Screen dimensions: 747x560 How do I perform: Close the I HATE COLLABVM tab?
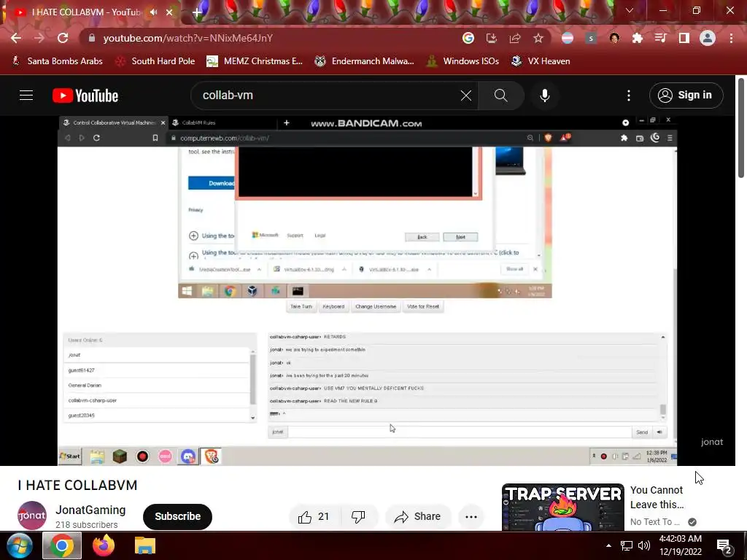[169, 12]
